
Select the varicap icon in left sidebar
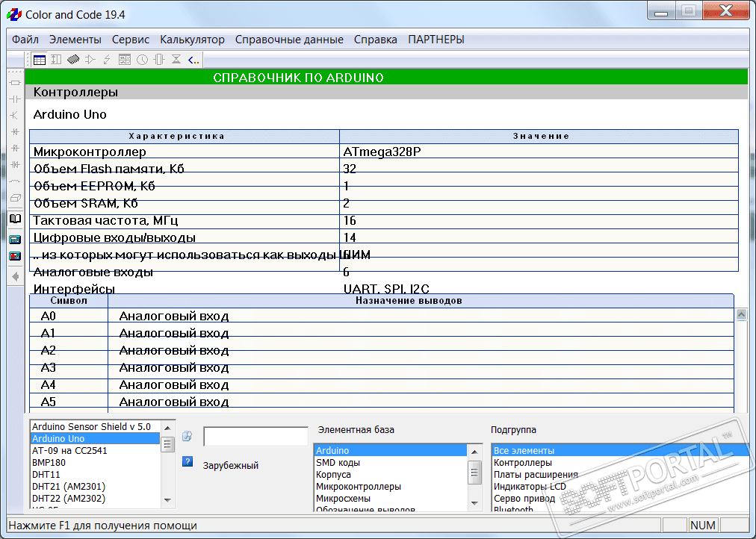point(16,165)
